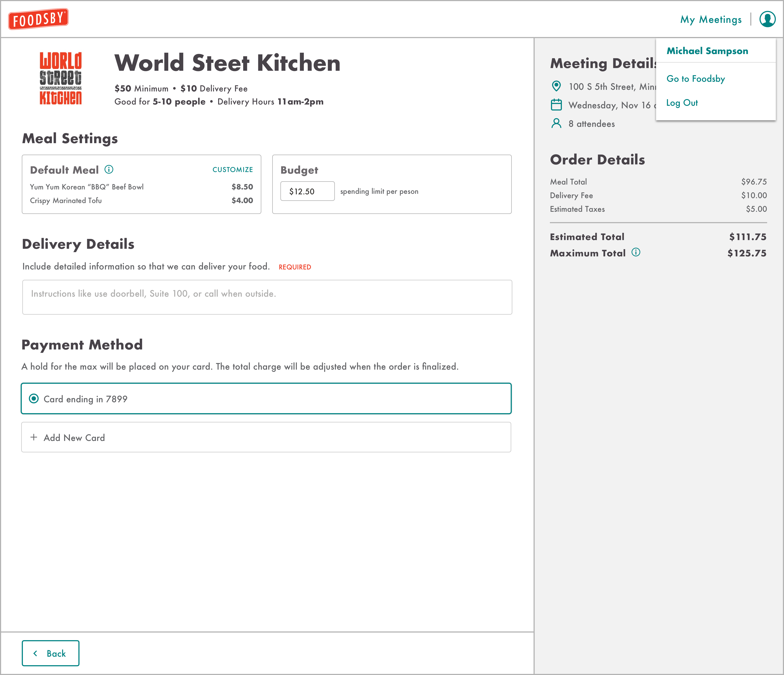Click the location pin icon
The image size is (784, 675).
556,86
